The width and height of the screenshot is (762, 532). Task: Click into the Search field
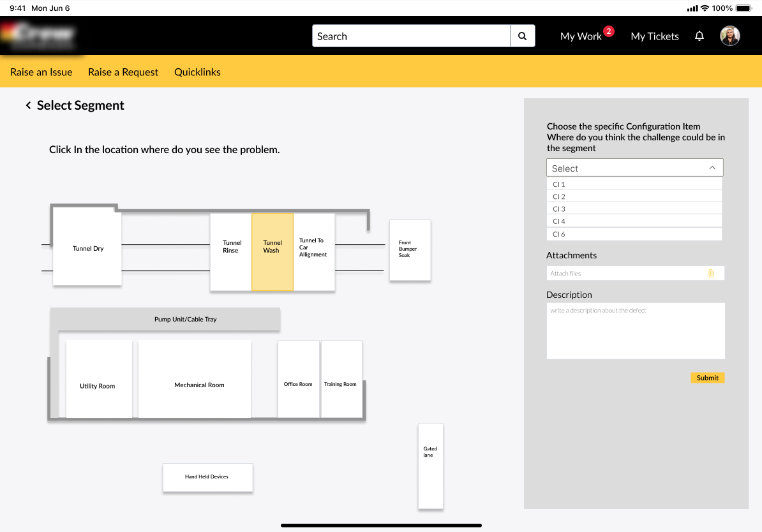coord(411,36)
